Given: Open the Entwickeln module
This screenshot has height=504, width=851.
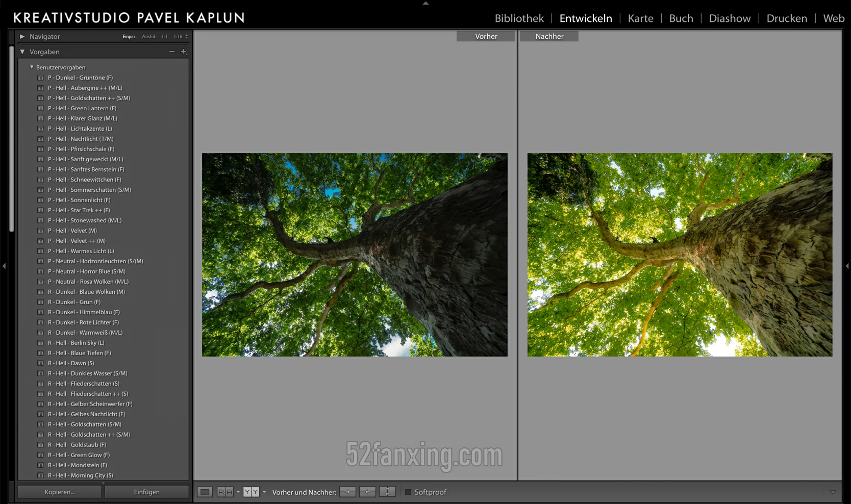Looking at the screenshot, I should click(586, 18).
